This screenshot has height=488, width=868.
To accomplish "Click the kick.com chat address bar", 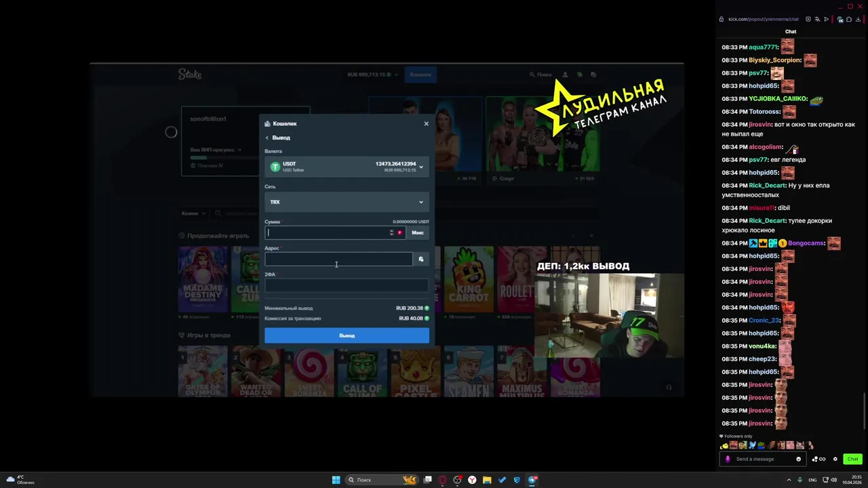I will click(764, 19).
